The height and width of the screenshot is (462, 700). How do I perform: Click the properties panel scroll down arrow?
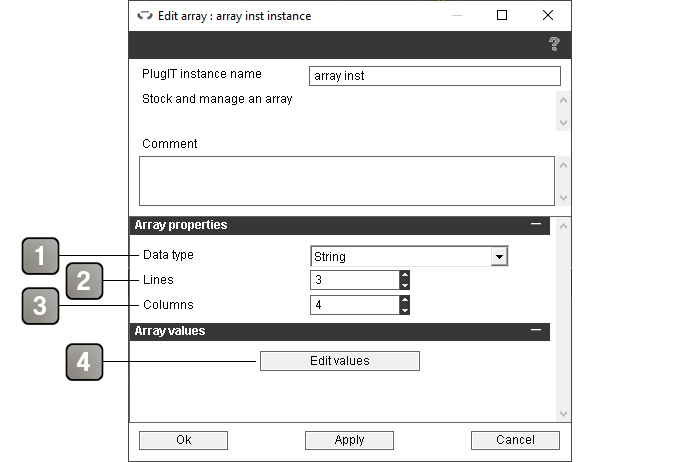coord(563,414)
